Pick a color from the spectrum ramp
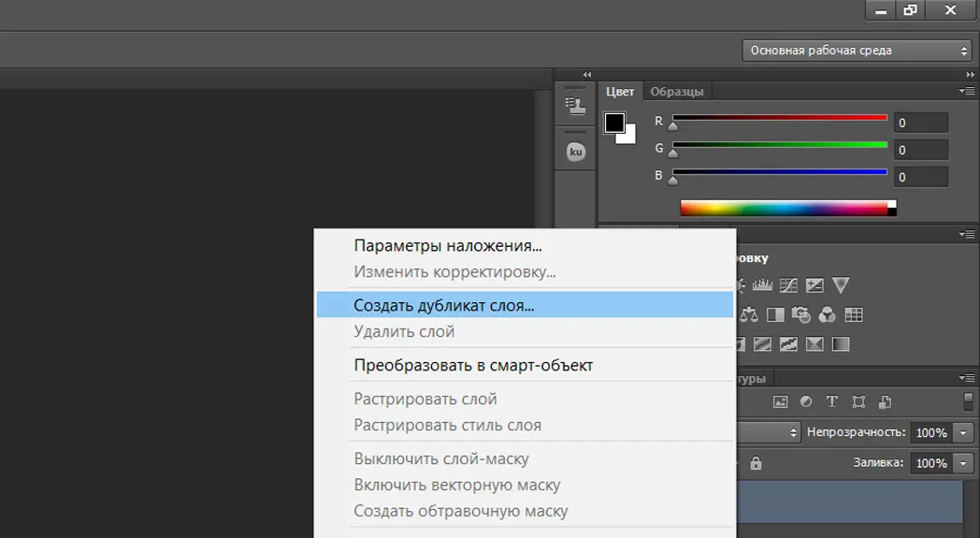This screenshot has height=538, width=980. [x=784, y=208]
